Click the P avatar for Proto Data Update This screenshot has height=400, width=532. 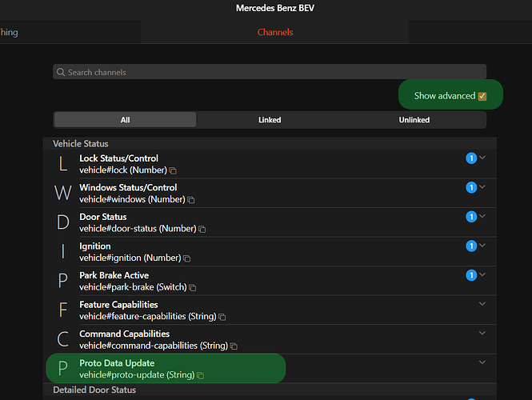[x=63, y=368]
